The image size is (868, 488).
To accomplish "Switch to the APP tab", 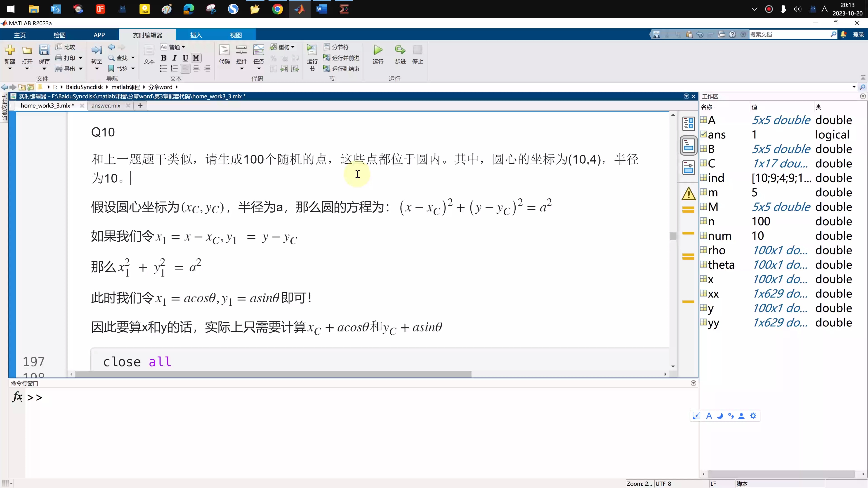I will pyautogui.click(x=99, y=35).
